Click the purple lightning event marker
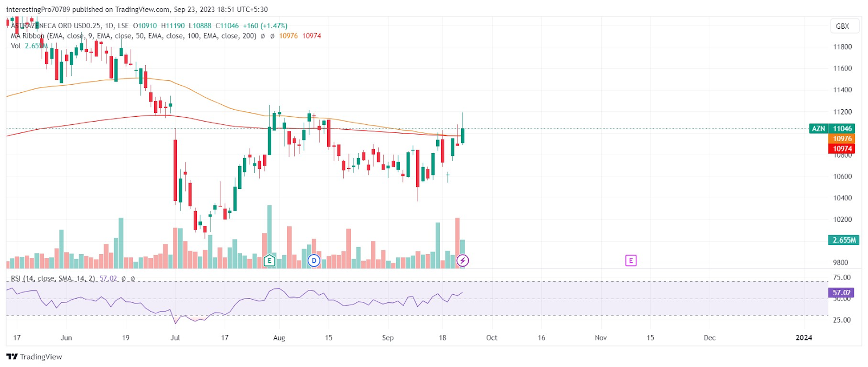Screen dimensions: 868x367 (463, 261)
